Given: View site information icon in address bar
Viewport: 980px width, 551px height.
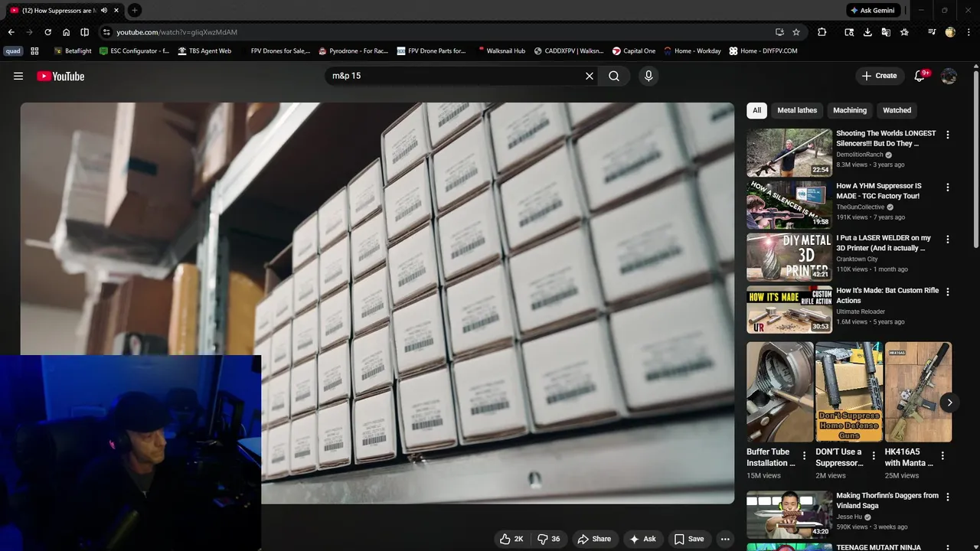Looking at the screenshot, I should (x=106, y=32).
